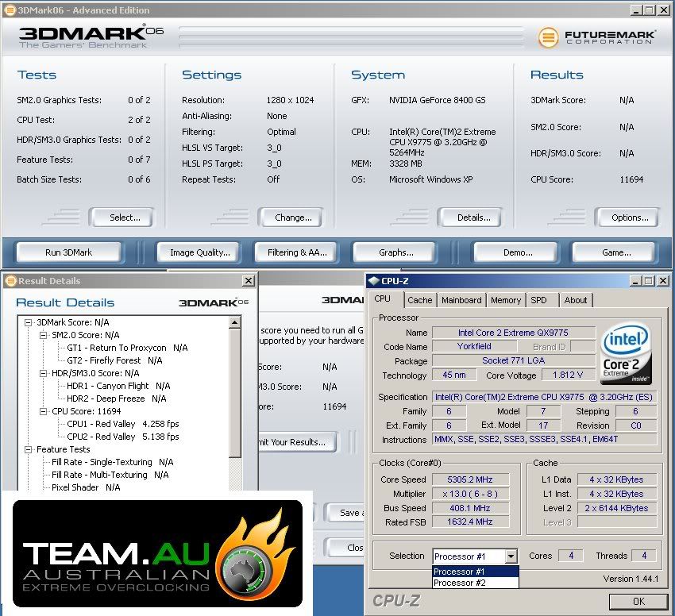Viewport: 675px width, 616px height.
Task: Open system Details... button
Action: click(x=470, y=218)
